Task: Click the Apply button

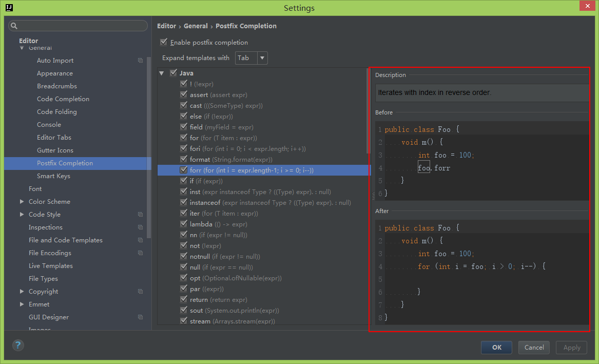Action: click(571, 347)
